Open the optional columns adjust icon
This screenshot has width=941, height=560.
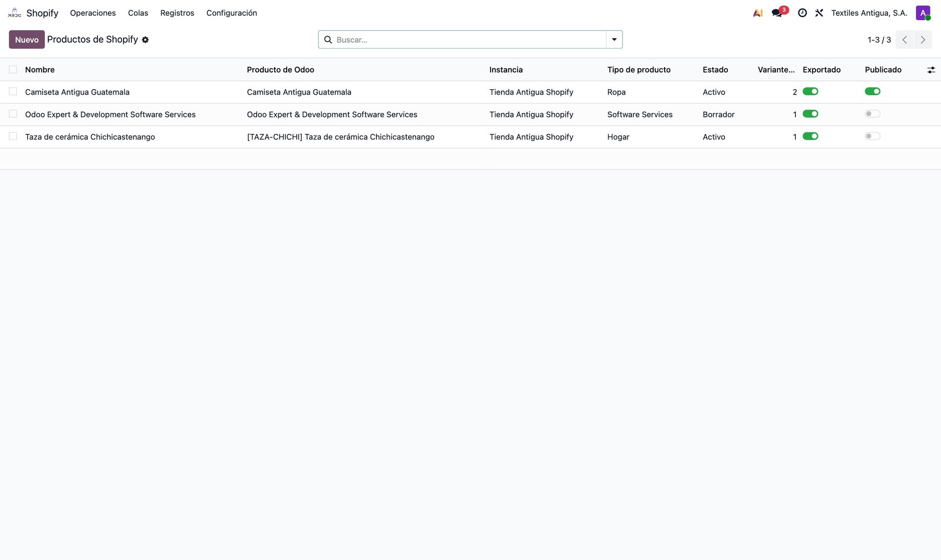click(x=931, y=70)
